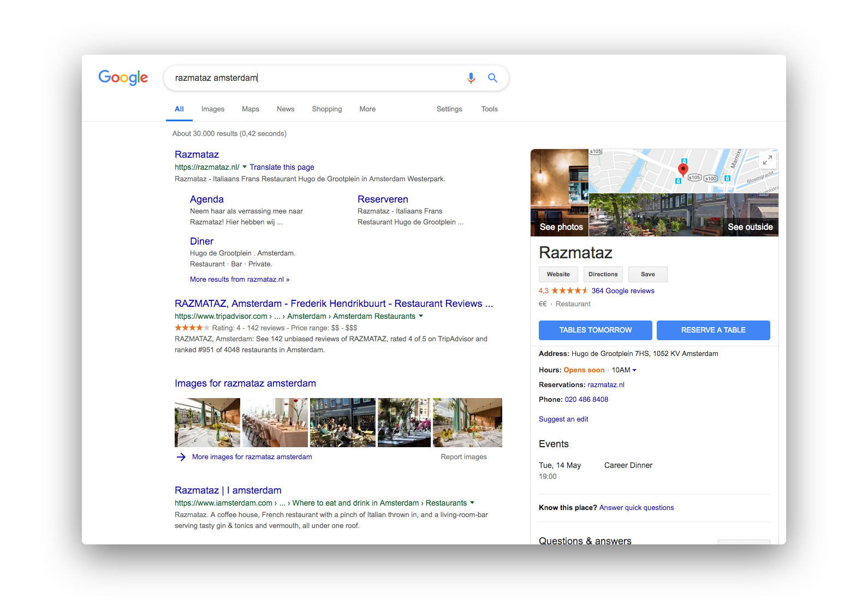
Task: Click the Razmataz panel title
Action: click(575, 253)
